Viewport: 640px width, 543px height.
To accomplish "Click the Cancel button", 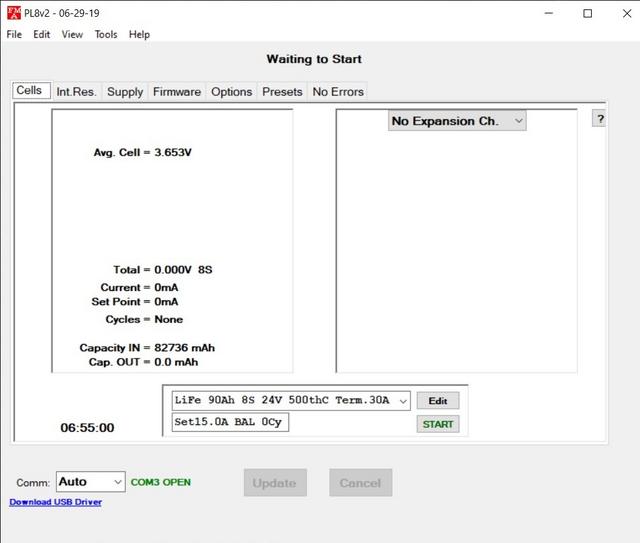I will coord(360,483).
